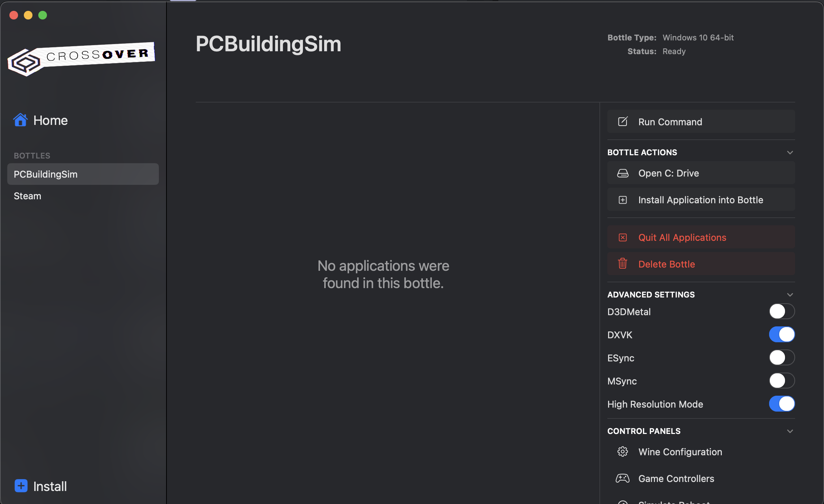The height and width of the screenshot is (504, 824).
Task: Open Wine Configuration via its gear icon
Action: 623,451
